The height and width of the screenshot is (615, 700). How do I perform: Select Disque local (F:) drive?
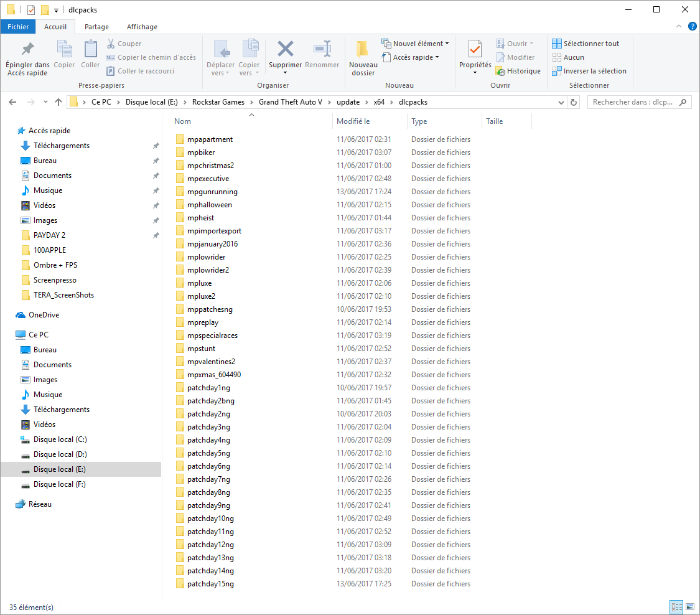tap(59, 484)
